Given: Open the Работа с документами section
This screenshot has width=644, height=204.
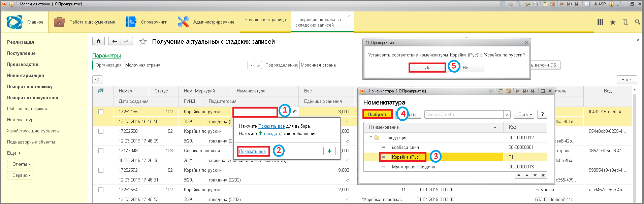Looking at the screenshot, I should click(85, 22).
